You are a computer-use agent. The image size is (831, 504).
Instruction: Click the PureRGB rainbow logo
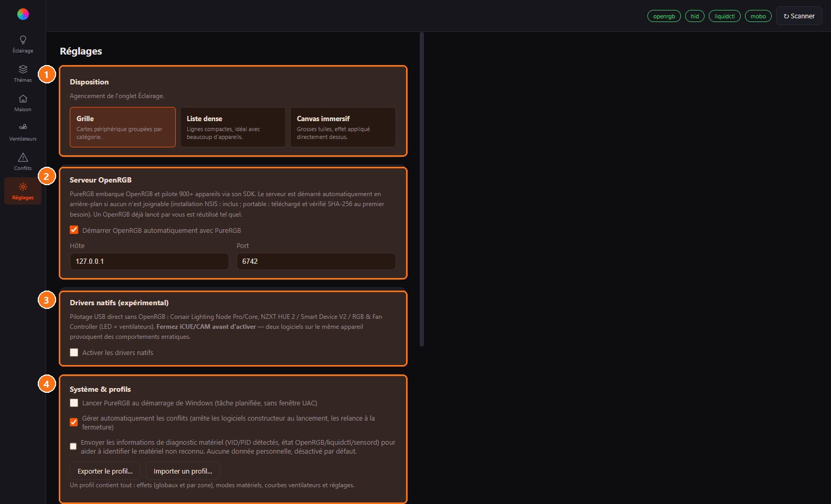pyautogui.click(x=23, y=14)
